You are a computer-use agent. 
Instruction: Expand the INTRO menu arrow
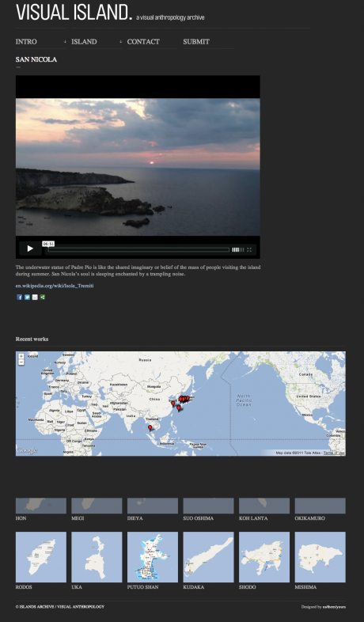65,42
